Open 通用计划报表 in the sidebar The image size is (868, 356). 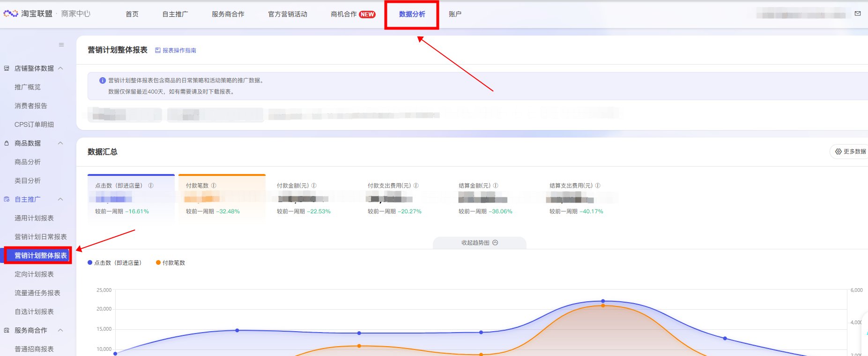[x=34, y=218]
